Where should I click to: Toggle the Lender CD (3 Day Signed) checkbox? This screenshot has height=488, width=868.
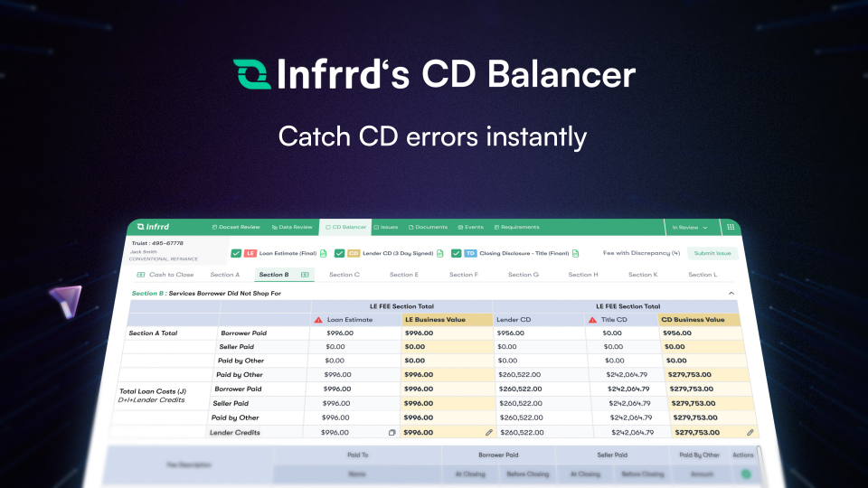coord(339,253)
